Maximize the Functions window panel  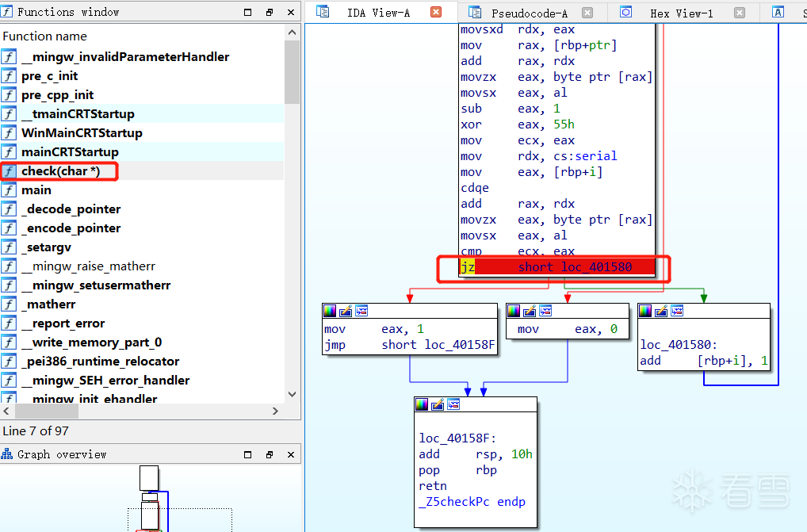tap(247, 13)
